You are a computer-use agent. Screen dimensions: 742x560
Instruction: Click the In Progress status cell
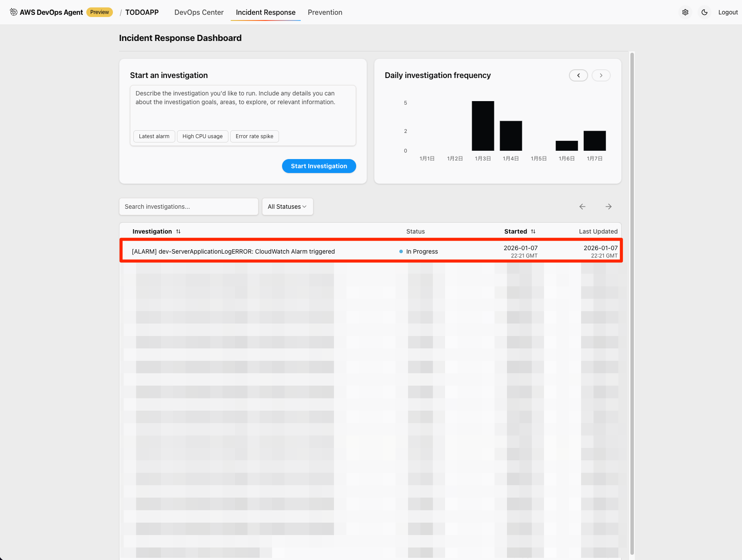tap(419, 251)
